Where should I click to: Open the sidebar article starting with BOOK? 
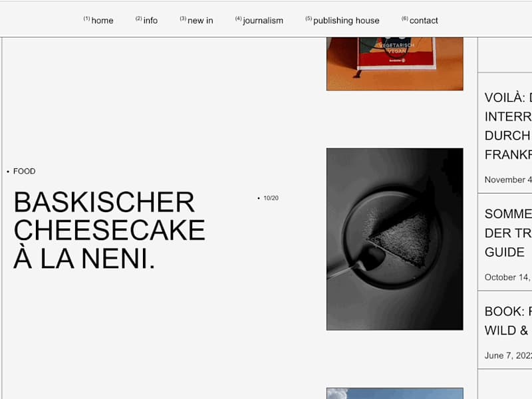click(508, 321)
